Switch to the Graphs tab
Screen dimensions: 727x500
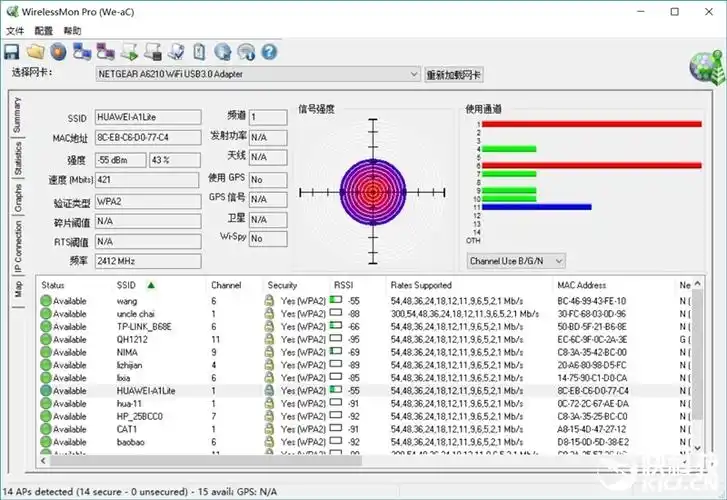pyautogui.click(x=17, y=198)
